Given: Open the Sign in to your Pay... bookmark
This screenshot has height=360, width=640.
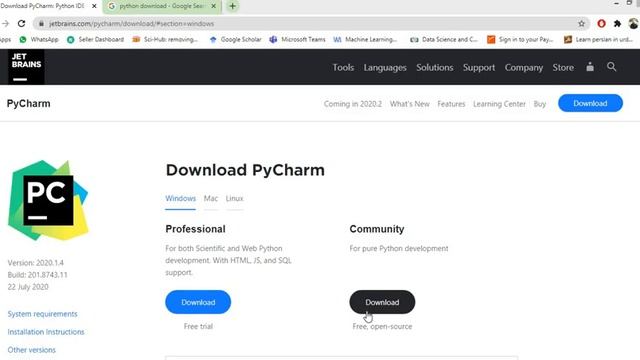Looking at the screenshot, I should pos(520,39).
